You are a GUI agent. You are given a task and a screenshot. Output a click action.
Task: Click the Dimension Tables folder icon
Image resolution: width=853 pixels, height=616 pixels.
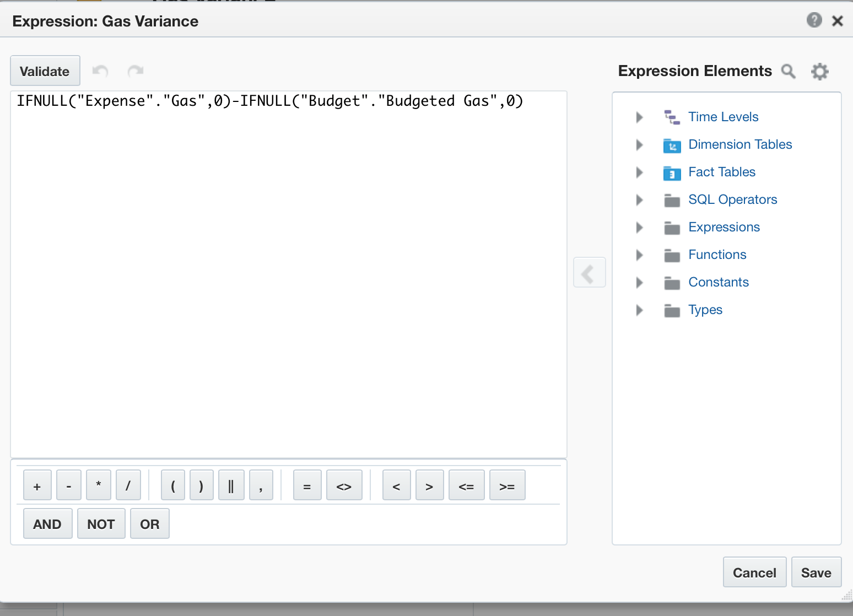[x=672, y=145]
